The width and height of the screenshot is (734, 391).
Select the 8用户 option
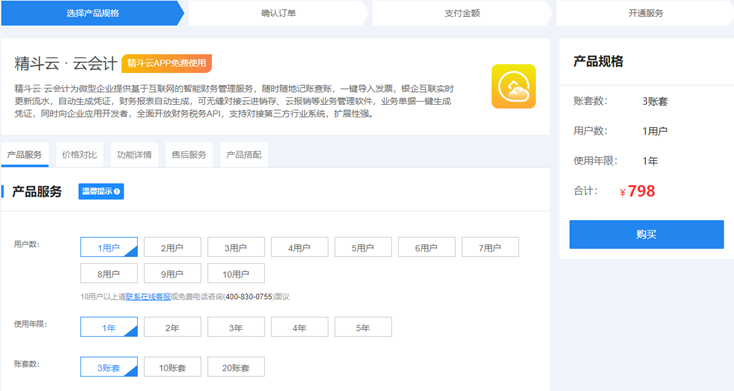click(109, 273)
